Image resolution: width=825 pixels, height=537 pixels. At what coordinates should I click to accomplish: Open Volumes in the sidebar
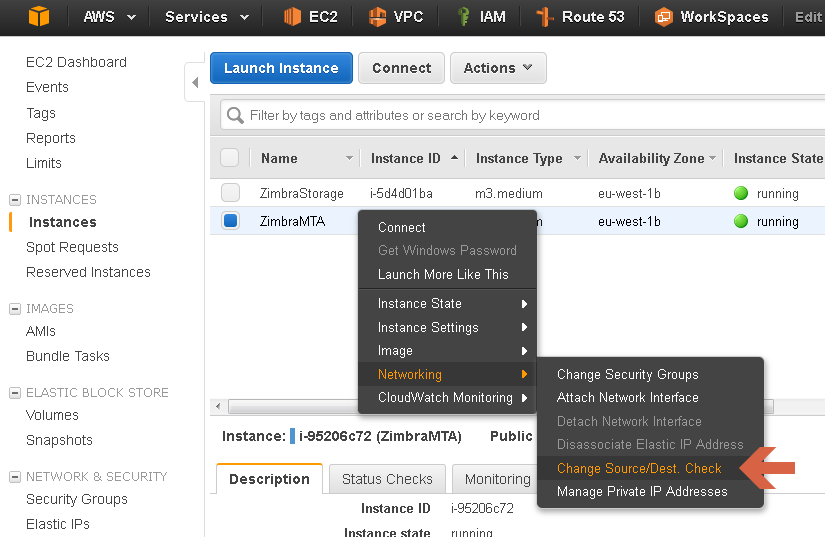52,416
